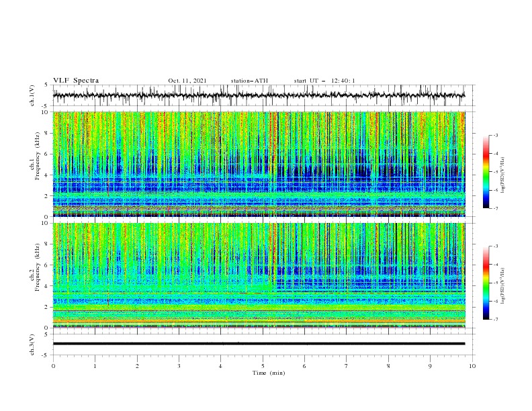Click the ch.1 voltage waveform trace

[x=259, y=95]
